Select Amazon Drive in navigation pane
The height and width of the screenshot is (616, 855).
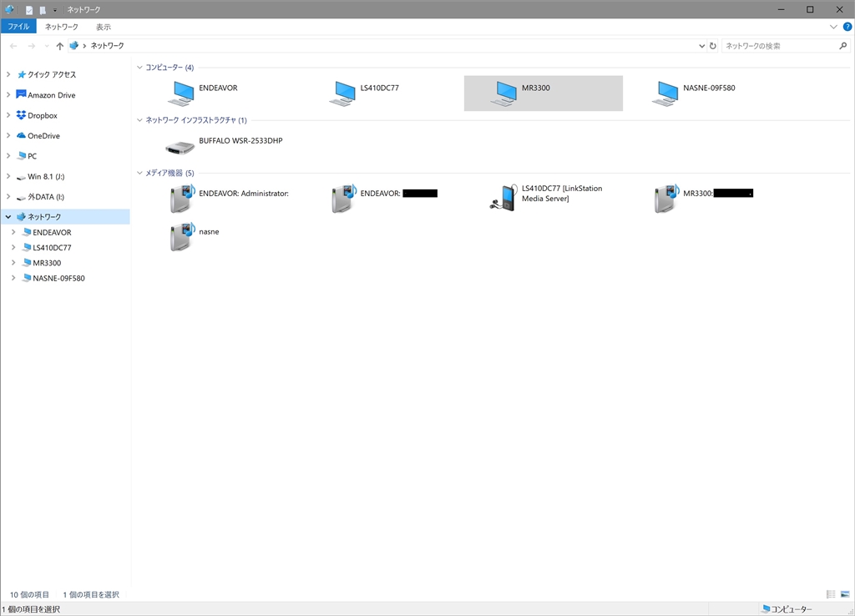pyautogui.click(x=52, y=95)
